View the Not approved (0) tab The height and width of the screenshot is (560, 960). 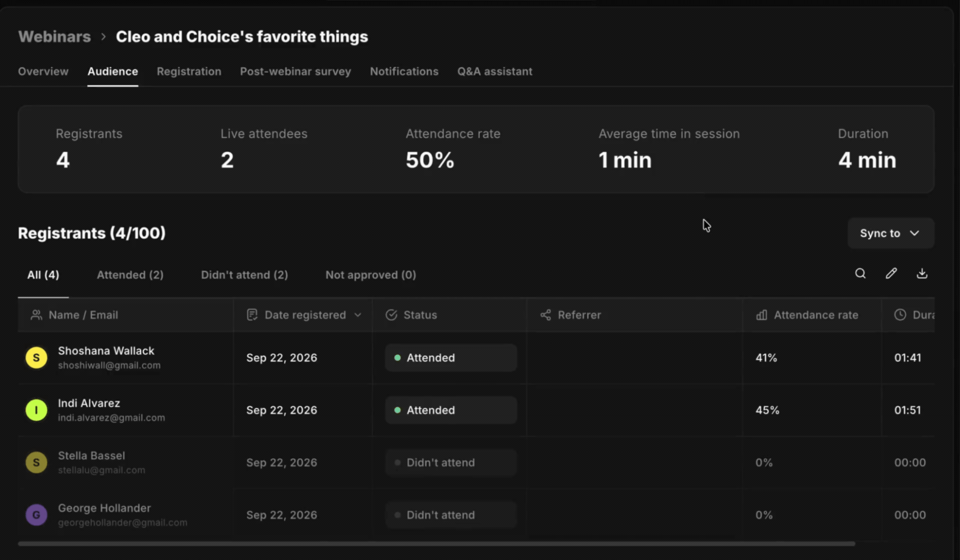tap(371, 275)
